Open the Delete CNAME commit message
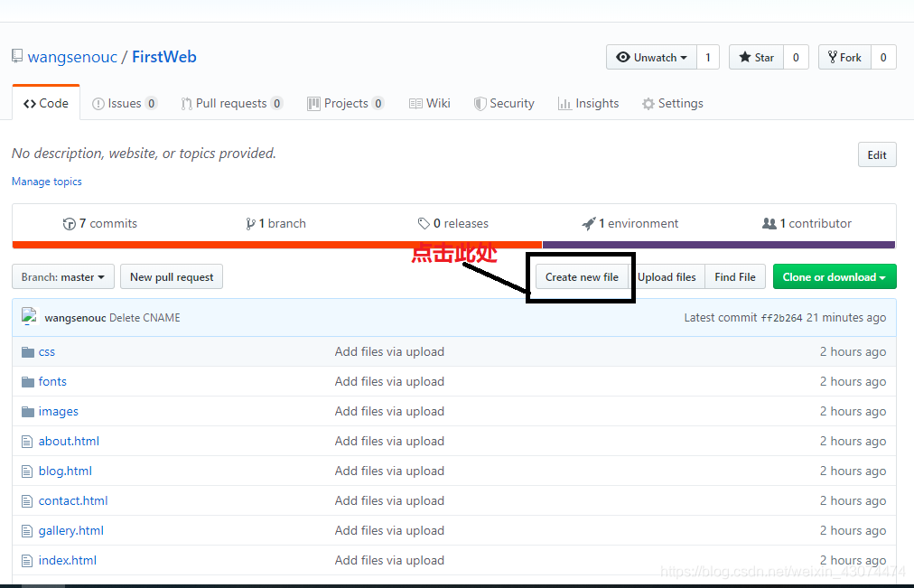 pyautogui.click(x=145, y=318)
